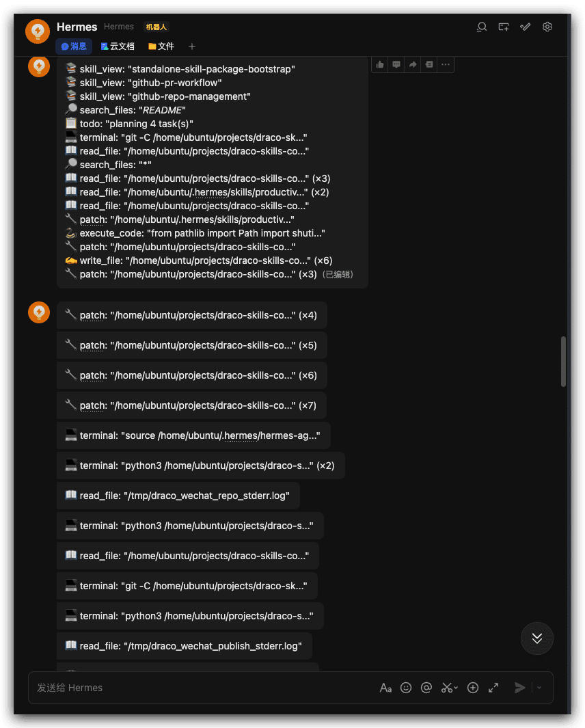Jump to latest messages with double-chevron button
Viewport: 585px width, 728px height.
(x=536, y=638)
